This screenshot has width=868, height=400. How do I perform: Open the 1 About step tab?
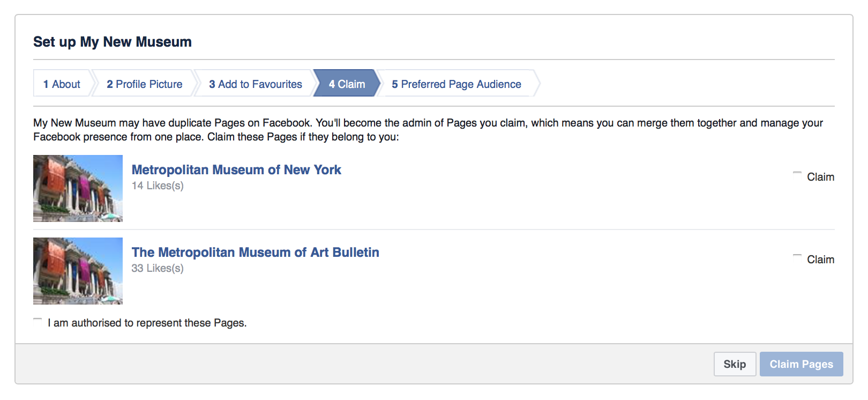click(62, 84)
